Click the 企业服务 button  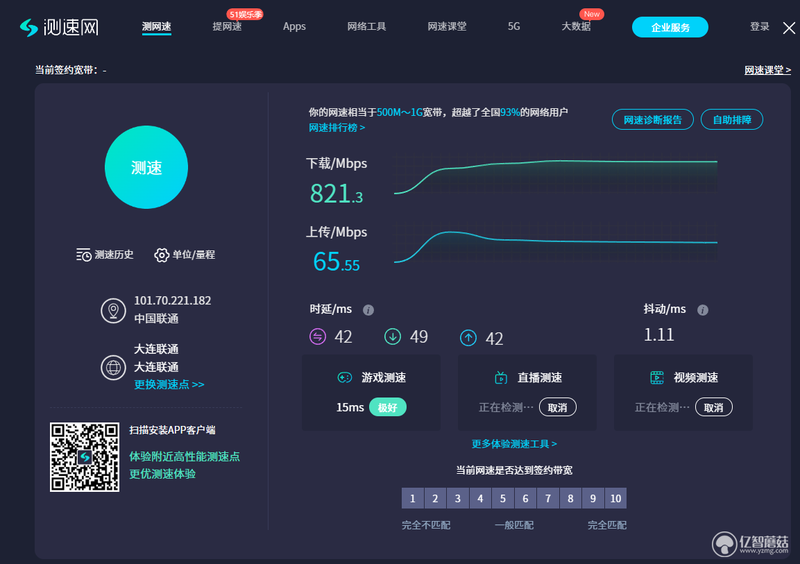(670, 27)
